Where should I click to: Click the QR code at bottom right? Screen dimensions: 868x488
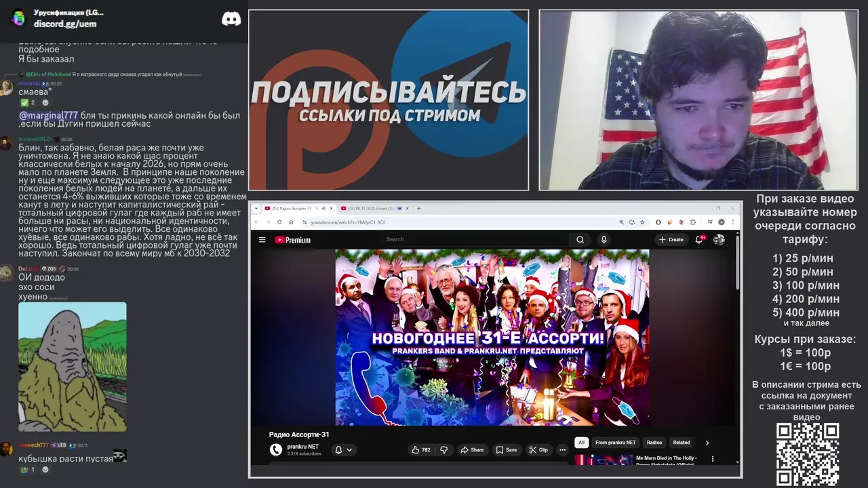(808, 454)
